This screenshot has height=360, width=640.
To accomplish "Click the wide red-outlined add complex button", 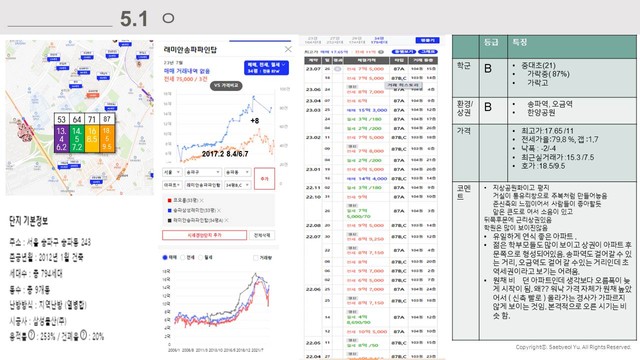I will (x=204, y=235).
